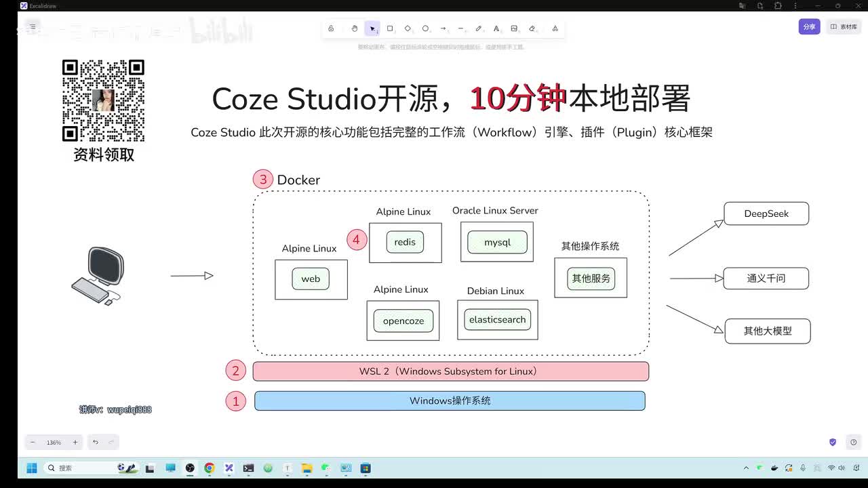The width and height of the screenshot is (868, 488).
Task: Open the 素材库 library panel
Action: click(844, 27)
